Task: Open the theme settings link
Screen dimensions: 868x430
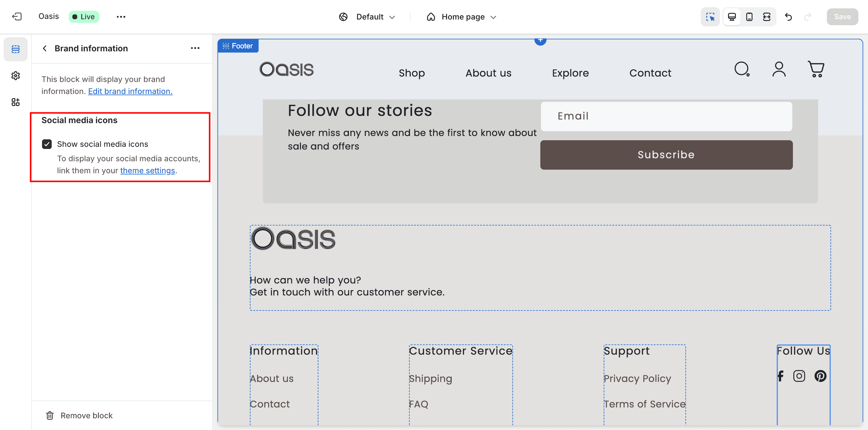Action: point(147,171)
